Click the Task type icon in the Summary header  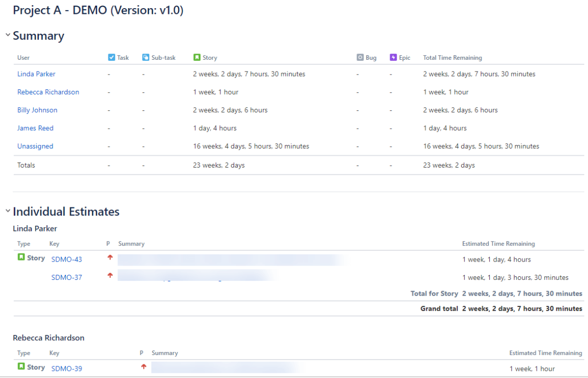[111, 57]
